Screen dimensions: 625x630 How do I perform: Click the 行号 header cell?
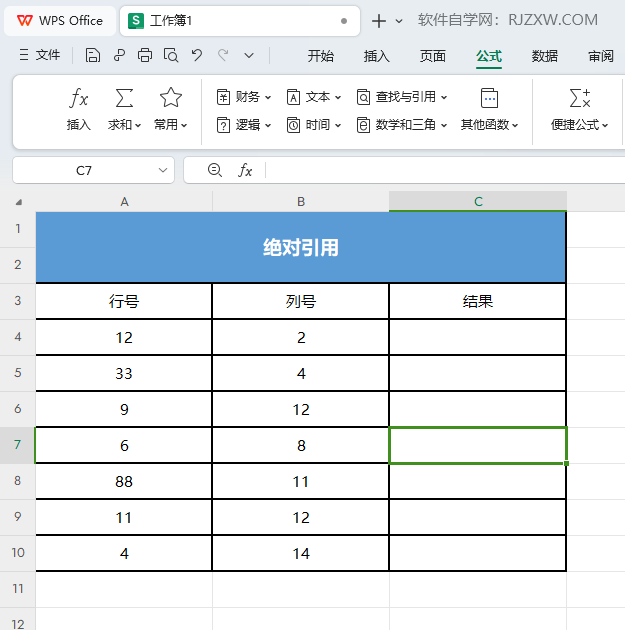click(124, 301)
